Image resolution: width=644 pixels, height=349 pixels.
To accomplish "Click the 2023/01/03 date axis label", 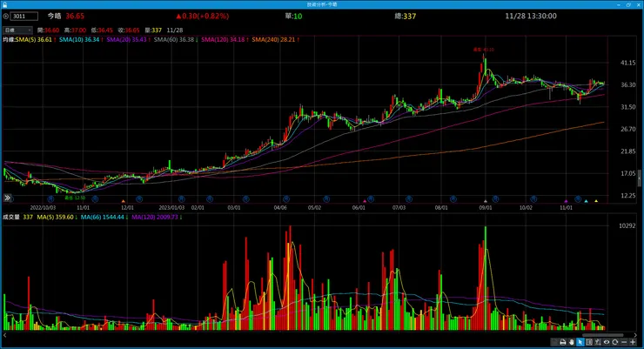I will (x=171, y=208).
